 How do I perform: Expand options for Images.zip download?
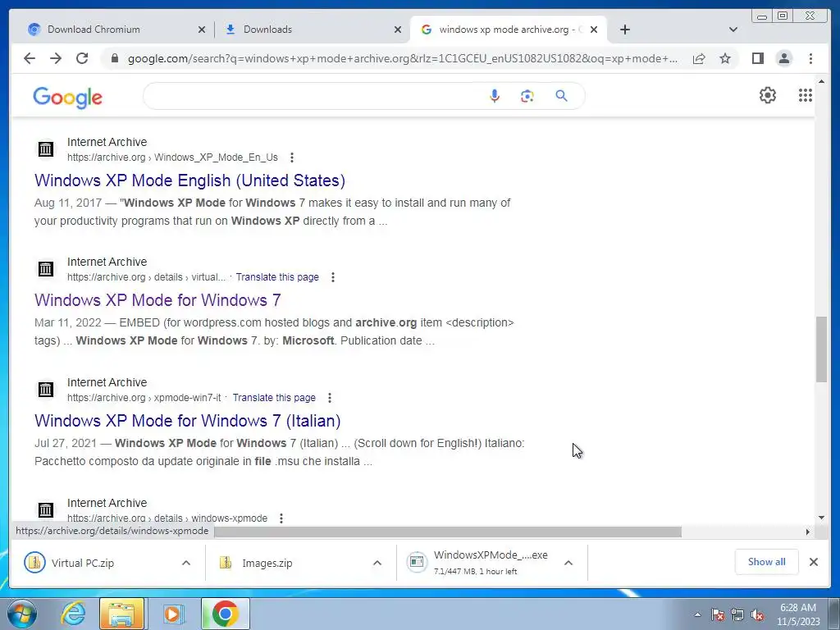coord(377,563)
